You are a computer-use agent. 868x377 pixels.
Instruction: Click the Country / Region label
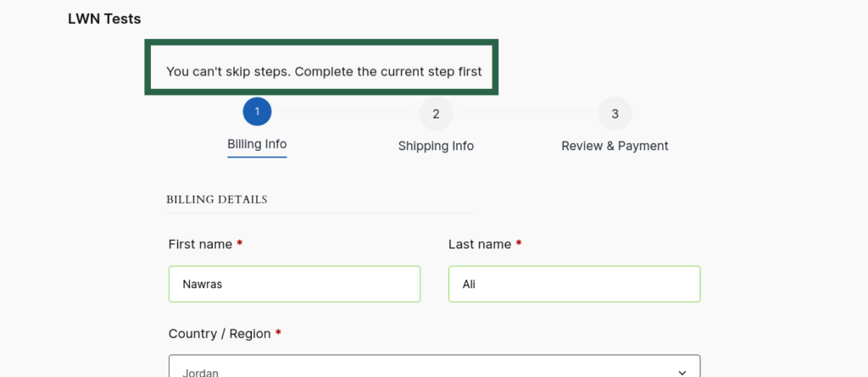pyautogui.click(x=220, y=334)
